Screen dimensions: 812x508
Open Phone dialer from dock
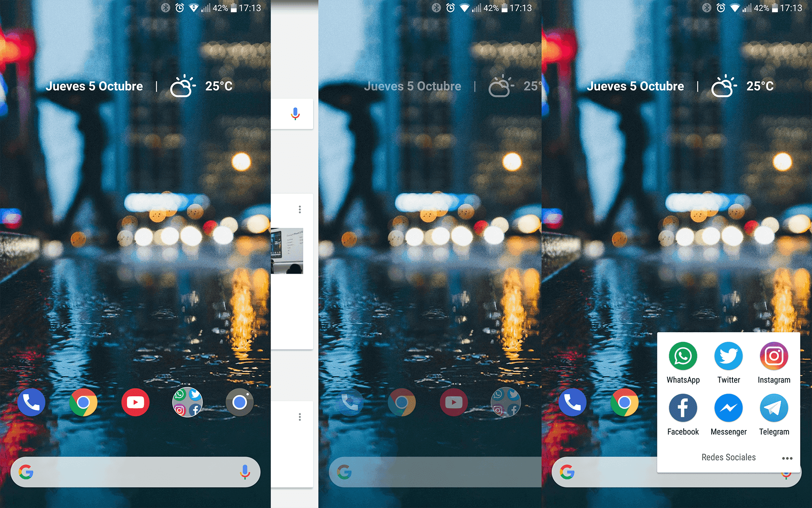30,402
